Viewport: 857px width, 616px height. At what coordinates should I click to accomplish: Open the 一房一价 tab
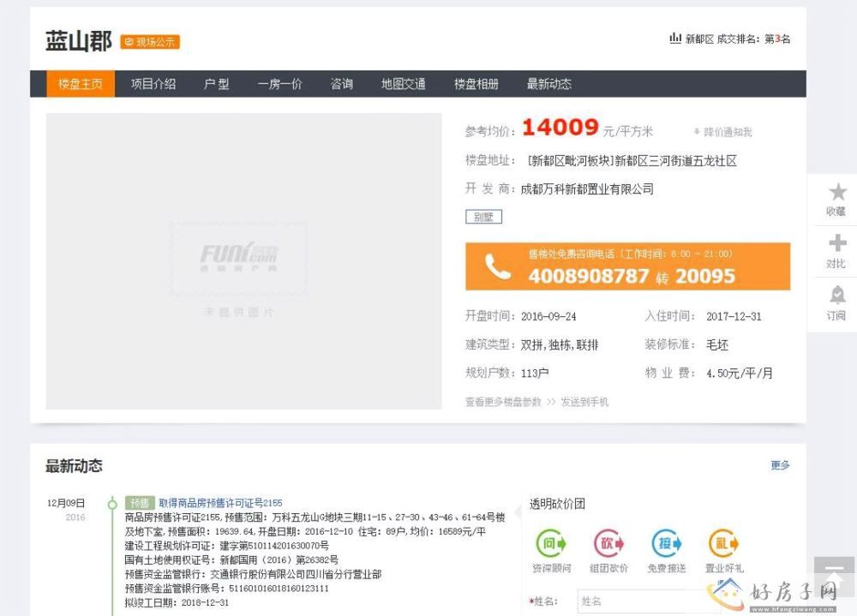[280, 84]
